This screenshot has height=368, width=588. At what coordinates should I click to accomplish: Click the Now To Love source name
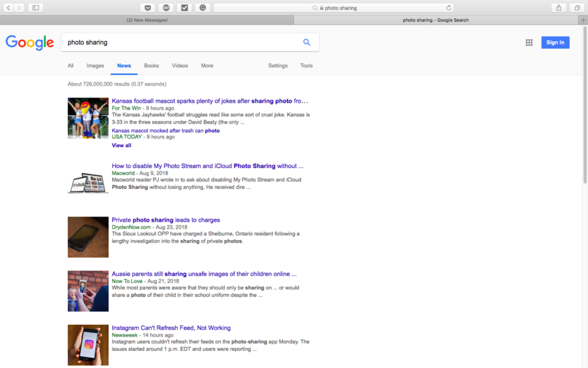(x=127, y=281)
